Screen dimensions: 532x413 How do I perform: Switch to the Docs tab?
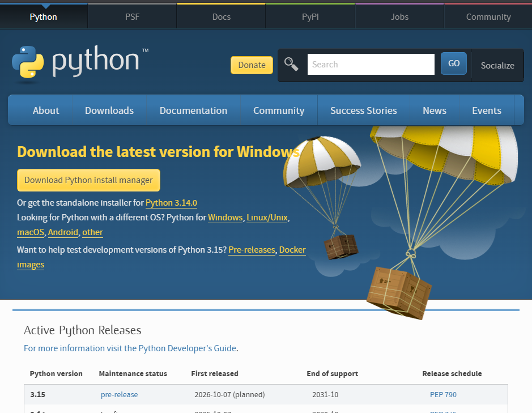tap(221, 16)
